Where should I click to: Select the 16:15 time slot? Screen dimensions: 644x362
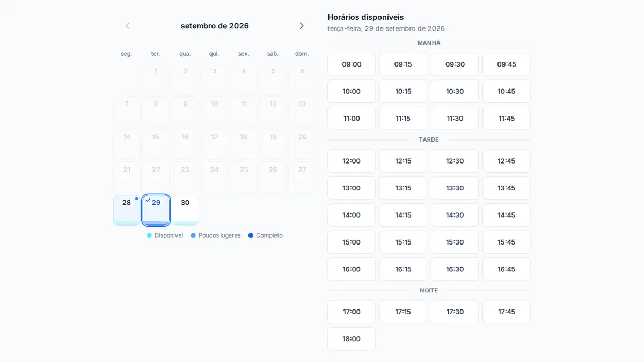pyautogui.click(x=403, y=269)
